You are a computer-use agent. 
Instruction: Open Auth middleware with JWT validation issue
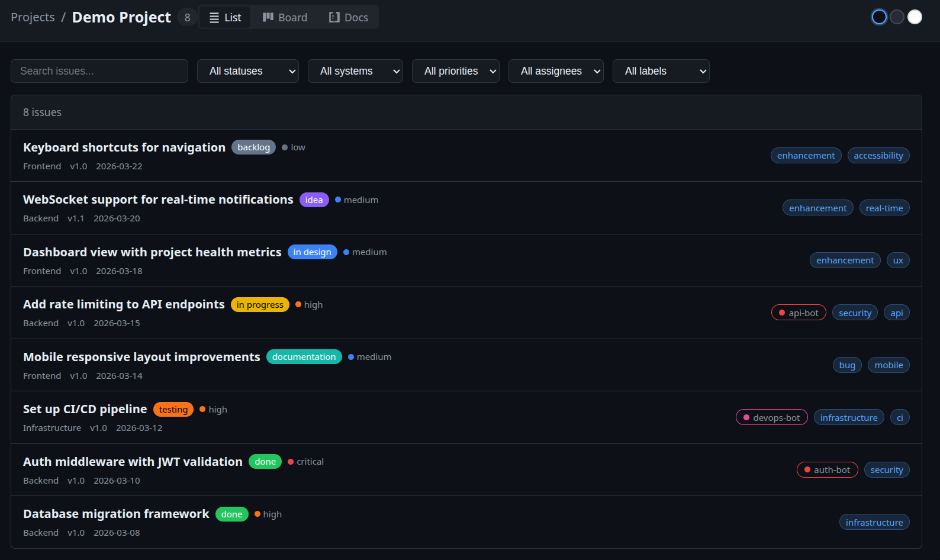(133, 462)
